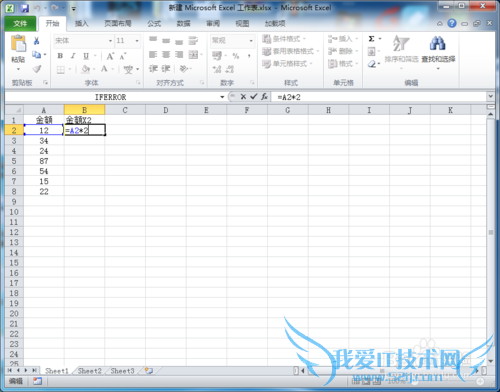
Task: Click the Decrease Font Size icon
Action: pyautogui.click(x=123, y=56)
